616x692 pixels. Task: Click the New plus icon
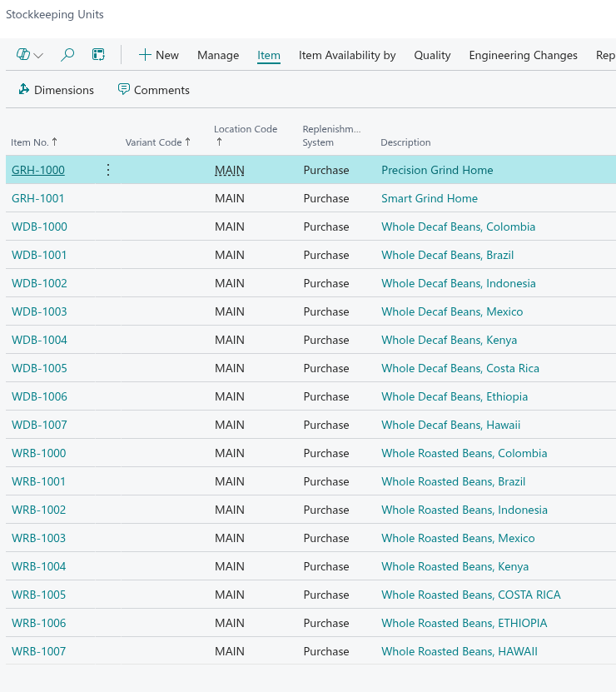(x=146, y=55)
